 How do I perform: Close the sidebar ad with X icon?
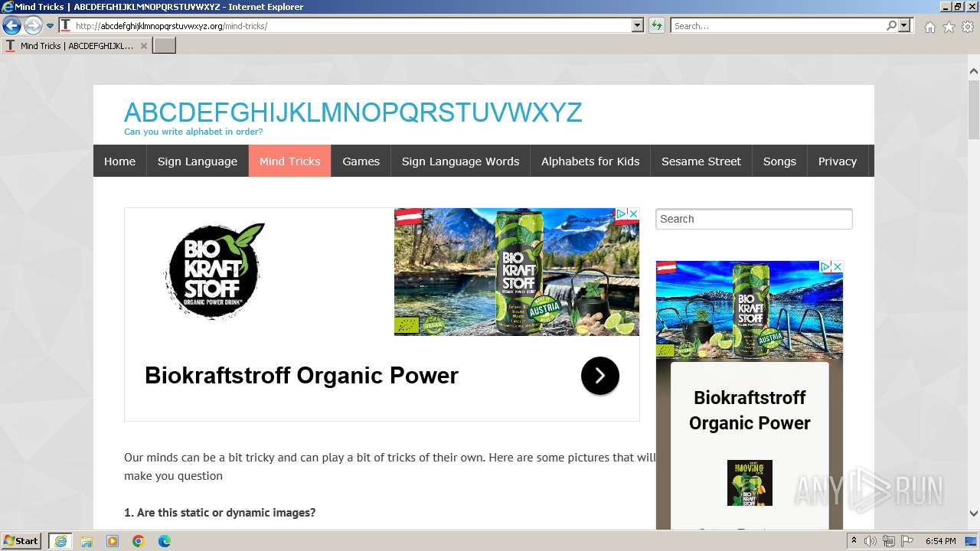click(837, 266)
